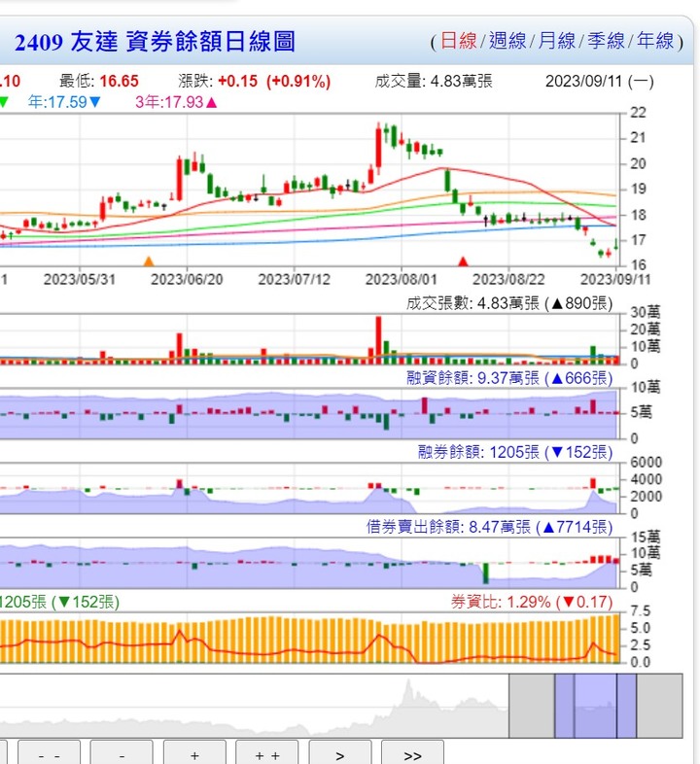Click the large green bar in 借券賣出 chart

[485, 573]
